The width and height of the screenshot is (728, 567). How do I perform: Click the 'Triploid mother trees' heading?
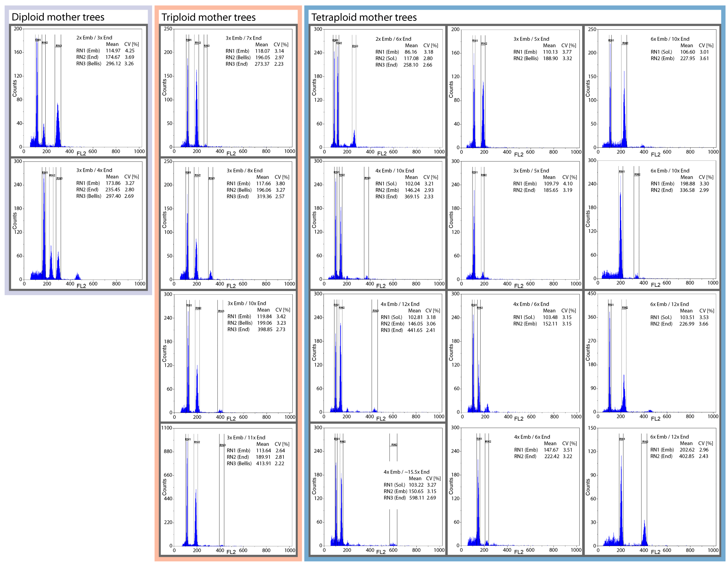(x=208, y=17)
